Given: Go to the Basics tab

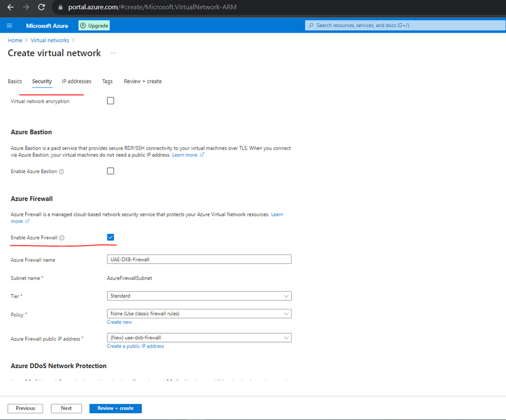Looking at the screenshot, I should [x=15, y=82].
